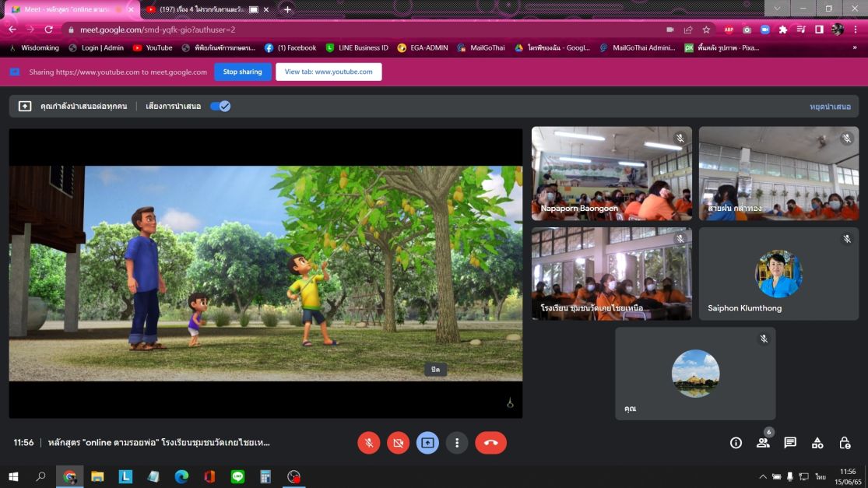868x488 pixels.
Task: Open the (1) Facebook bookmark
Action: (x=290, y=48)
